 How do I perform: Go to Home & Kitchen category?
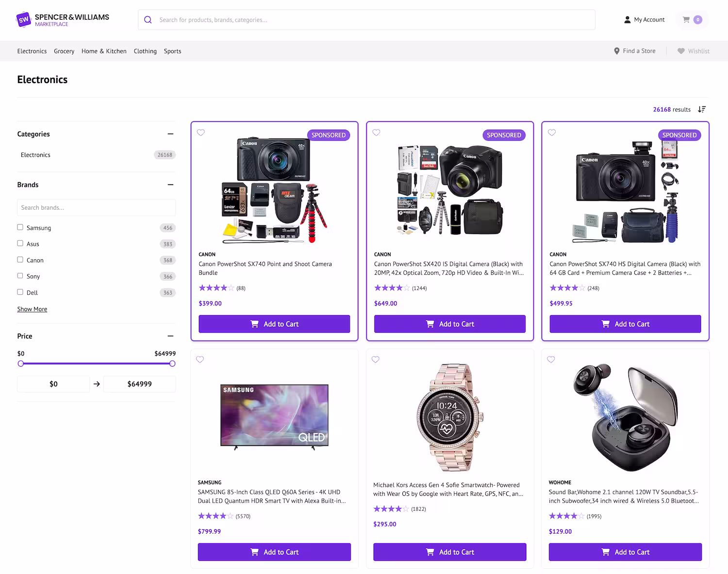click(x=104, y=51)
